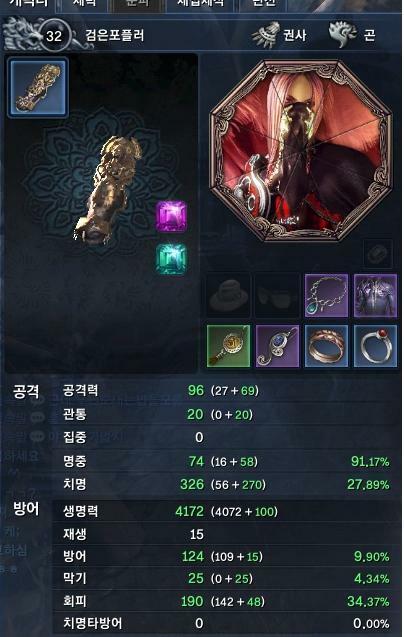Select the 생명력 health stat row
This screenshot has width=404, height=637.
pos(226,511)
